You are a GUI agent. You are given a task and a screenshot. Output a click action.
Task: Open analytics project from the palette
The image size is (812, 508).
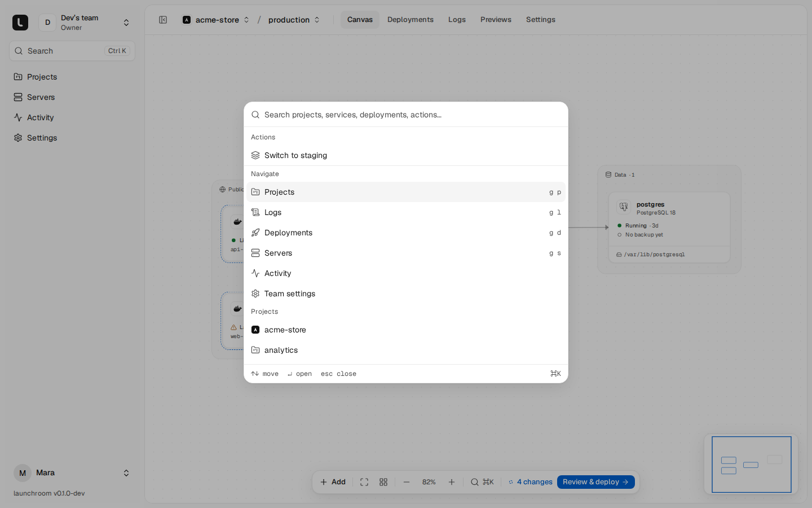point(406,350)
